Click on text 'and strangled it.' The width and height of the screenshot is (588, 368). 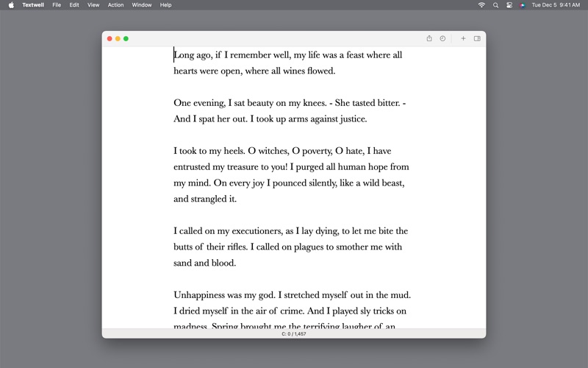[x=205, y=199]
